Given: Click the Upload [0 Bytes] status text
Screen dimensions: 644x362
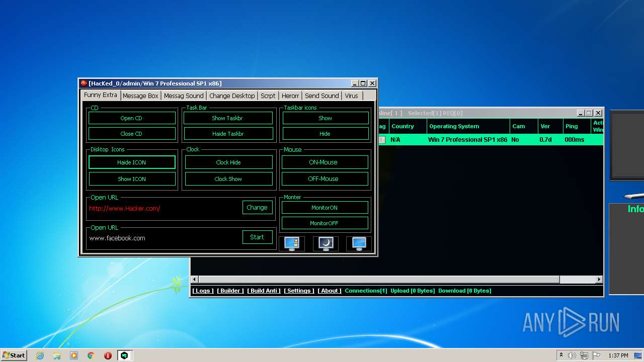Looking at the screenshot, I should 413,291.
